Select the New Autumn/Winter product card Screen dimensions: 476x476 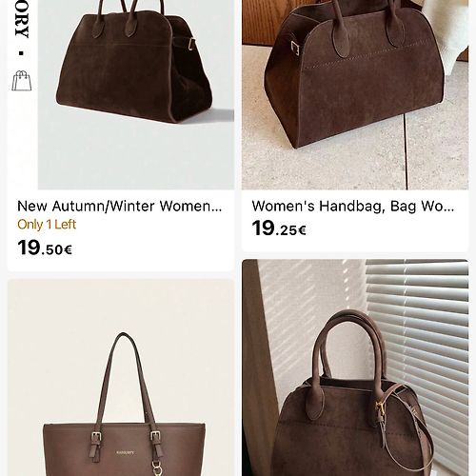pos(121,135)
